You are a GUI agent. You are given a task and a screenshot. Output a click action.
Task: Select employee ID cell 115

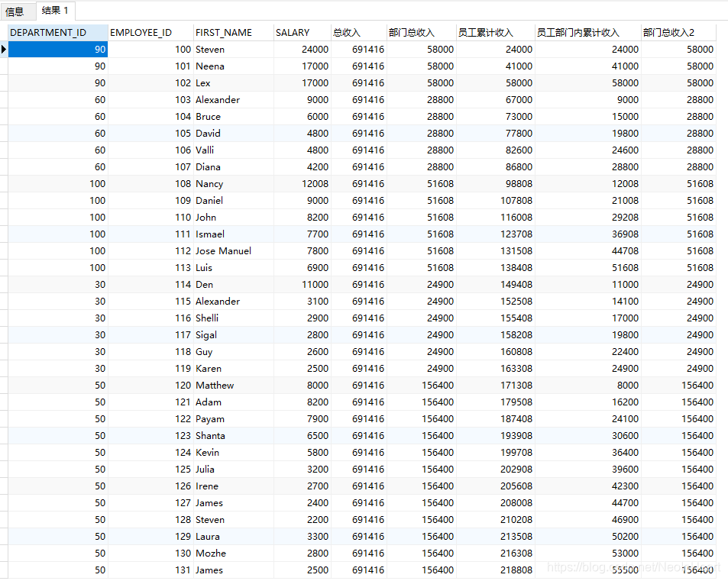point(151,301)
